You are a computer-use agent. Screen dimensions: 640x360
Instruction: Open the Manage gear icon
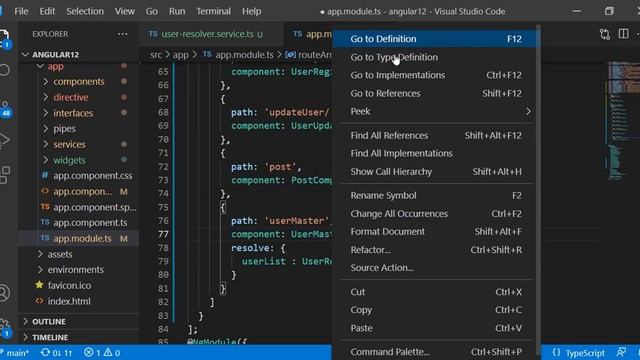tap(5, 328)
